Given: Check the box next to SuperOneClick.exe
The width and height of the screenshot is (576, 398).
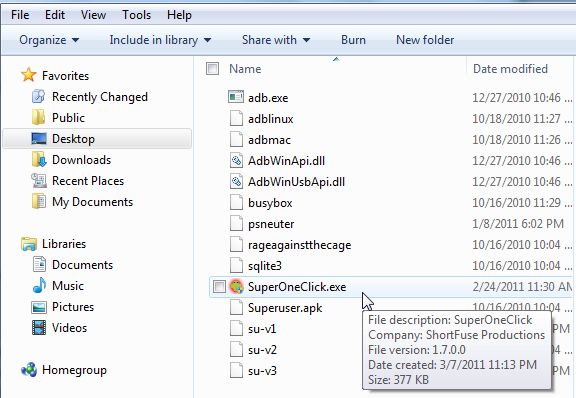Looking at the screenshot, I should click(219, 287).
